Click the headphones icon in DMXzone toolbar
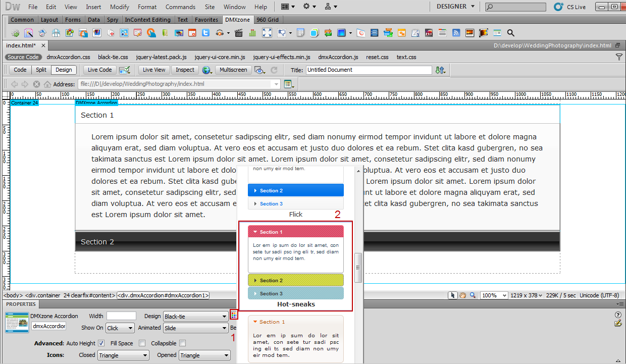This screenshot has width=626, height=364. pyautogui.click(x=220, y=33)
